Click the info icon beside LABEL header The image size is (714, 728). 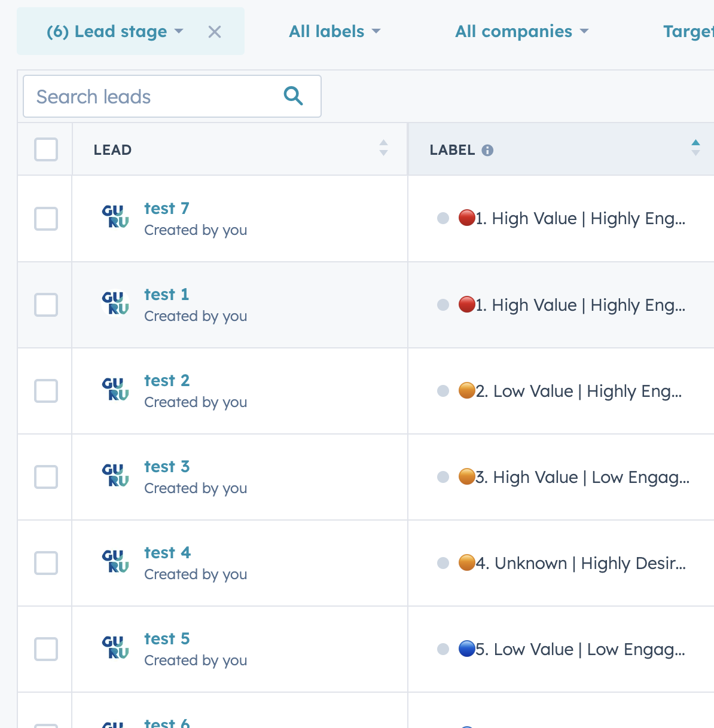coord(489,150)
